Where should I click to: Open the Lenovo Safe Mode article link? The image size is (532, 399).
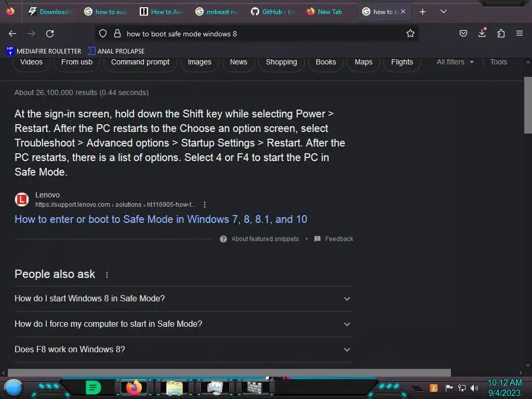tap(161, 219)
